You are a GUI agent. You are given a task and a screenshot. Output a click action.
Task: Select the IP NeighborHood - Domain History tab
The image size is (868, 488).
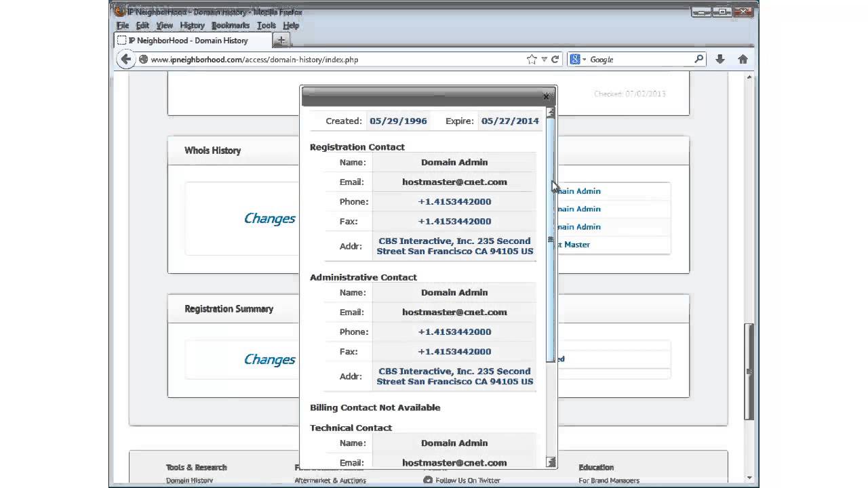(x=192, y=41)
